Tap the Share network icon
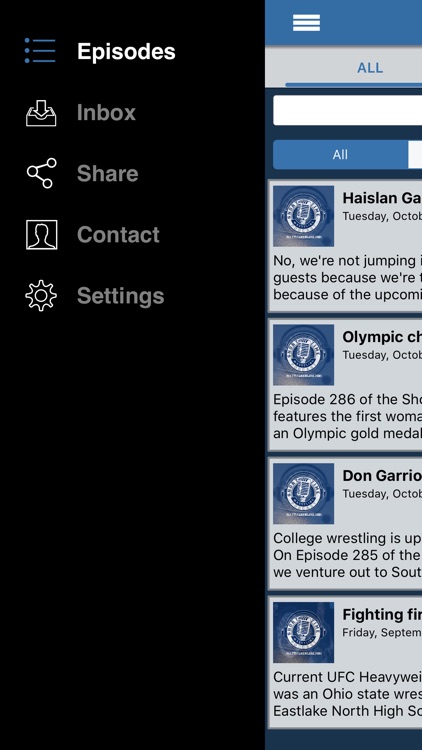The height and width of the screenshot is (750, 422). 41,173
